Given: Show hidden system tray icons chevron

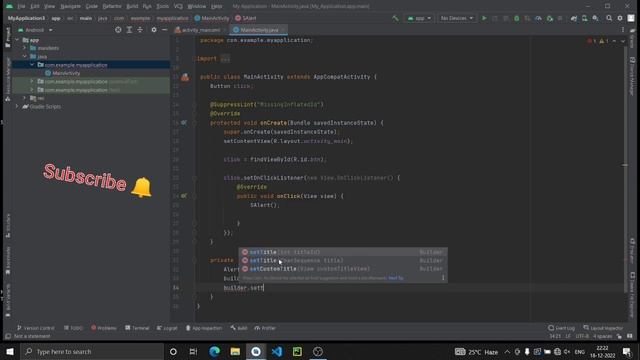Looking at the screenshot, I should [x=507, y=351].
